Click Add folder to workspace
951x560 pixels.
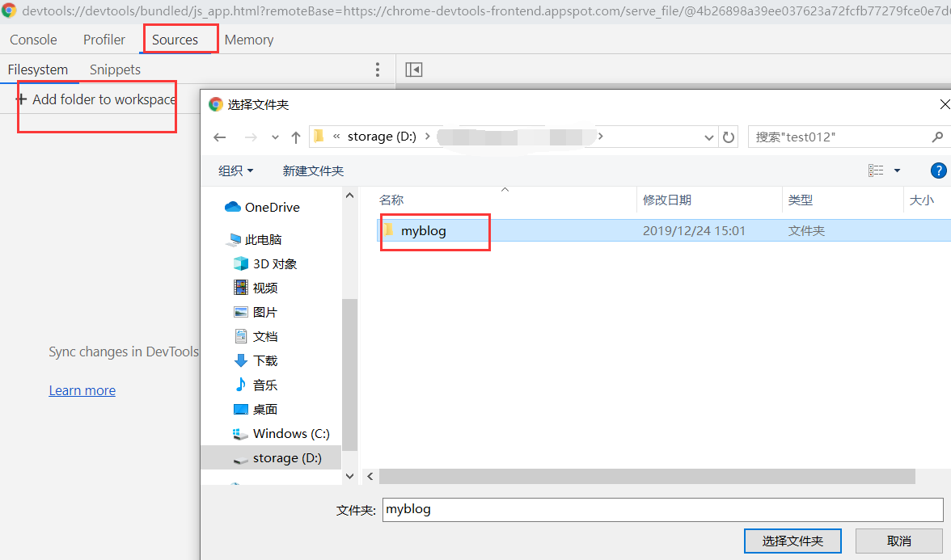(96, 99)
